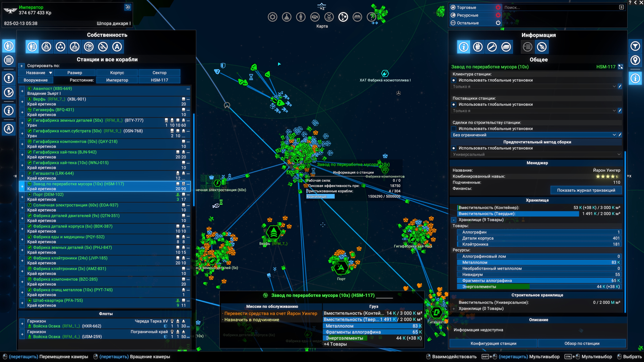Open the gear settings icon in top bar
This screenshot has width=644, height=362.
click(272, 17)
